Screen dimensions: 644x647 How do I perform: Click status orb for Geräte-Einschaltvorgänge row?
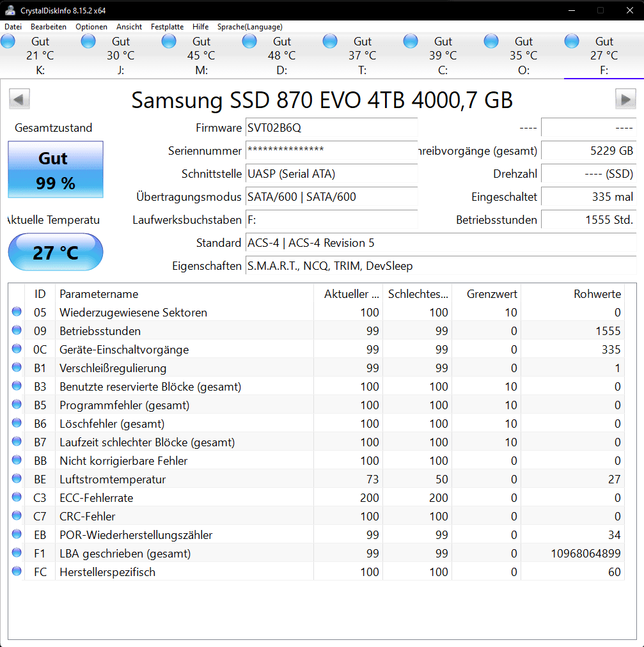(x=17, y=348)
